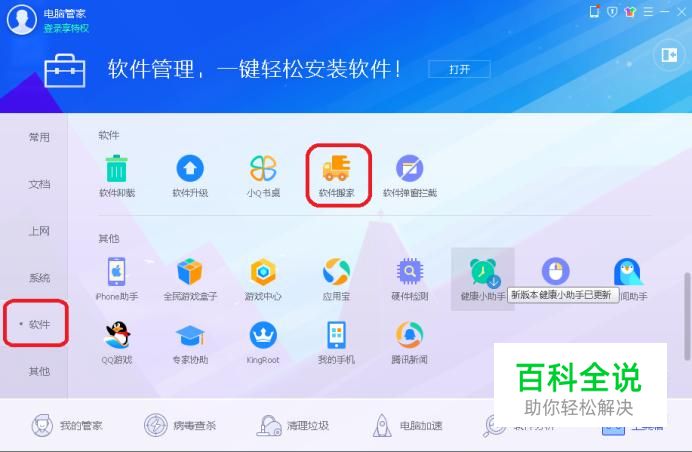
Task: Launch the iPhone助手 tool
Action: (x=117, y=279)
